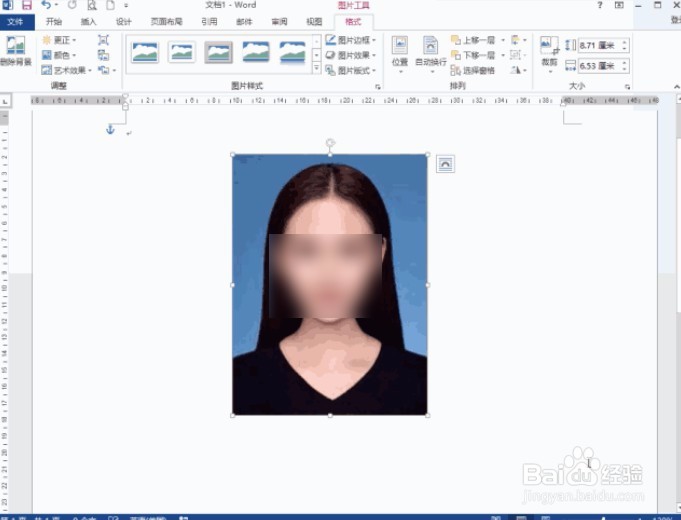
Task: Open the Size (大小) dialog launcher
Action: 628,87
